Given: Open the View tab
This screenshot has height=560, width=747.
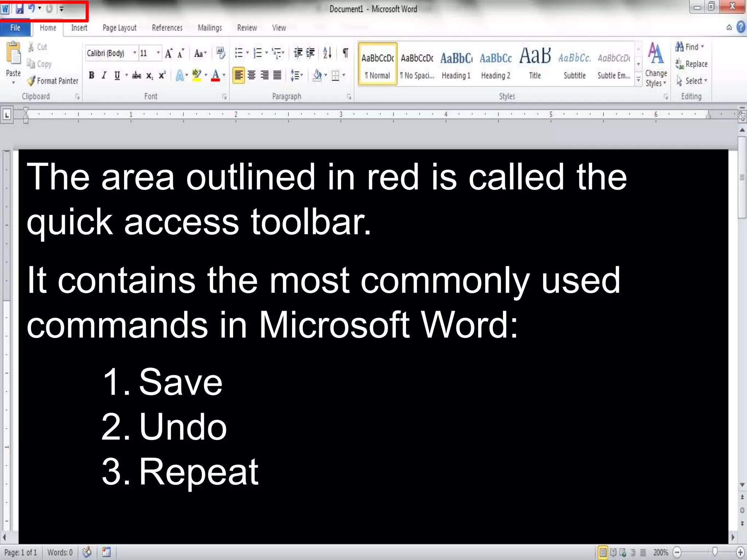Looking at the screenshot, I should 279,28.
